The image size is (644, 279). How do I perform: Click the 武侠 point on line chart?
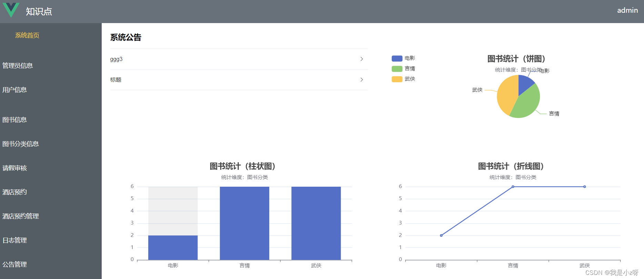click(x=585, y=187)
